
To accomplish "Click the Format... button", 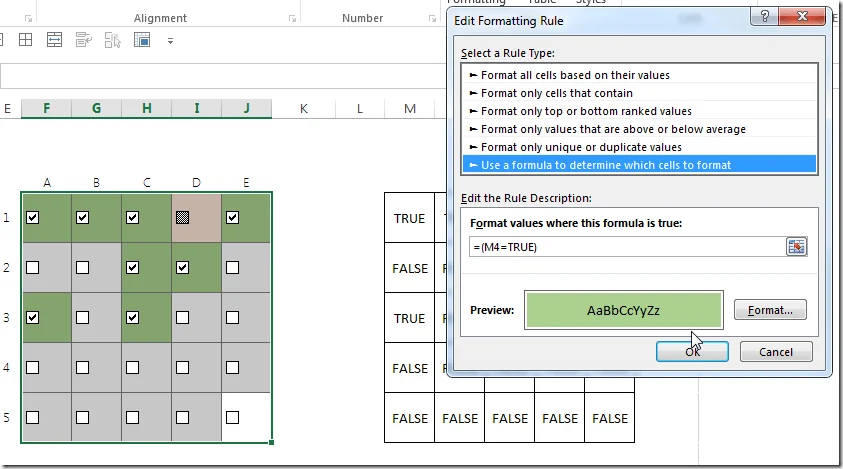I will coord(770,310).
